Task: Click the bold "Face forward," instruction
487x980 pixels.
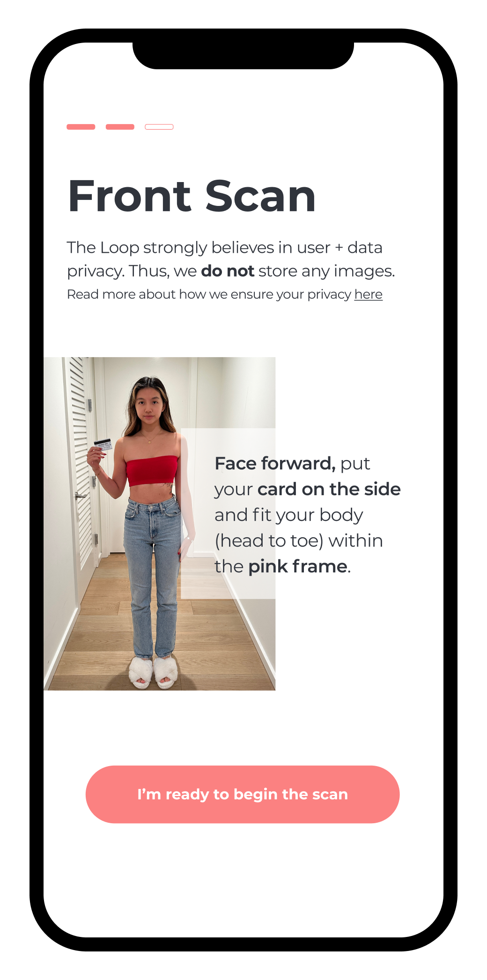Action: 275,463
